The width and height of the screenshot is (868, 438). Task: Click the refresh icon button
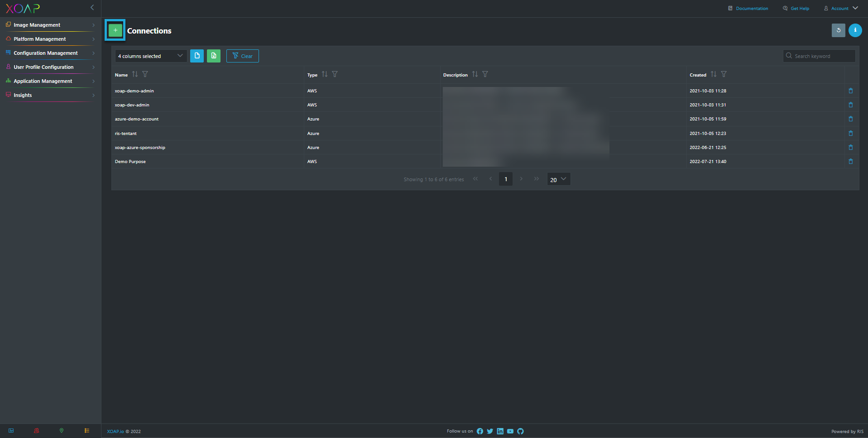tap(839, 30)
